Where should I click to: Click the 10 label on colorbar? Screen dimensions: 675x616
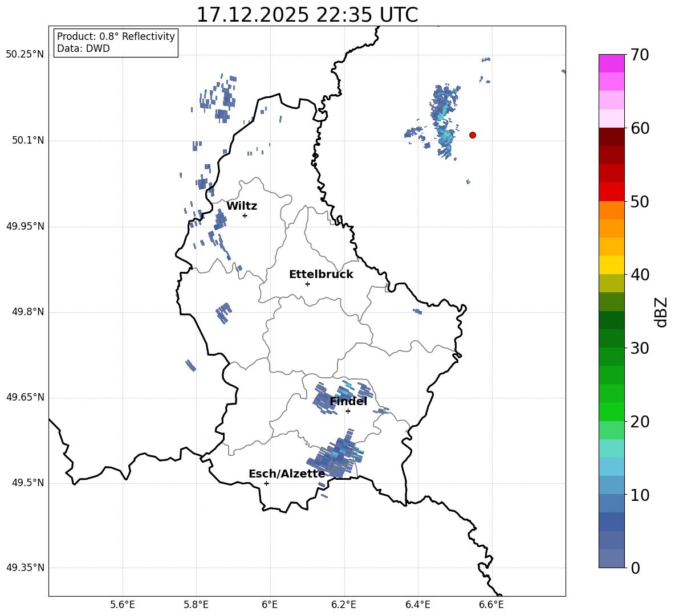[640, 495]
